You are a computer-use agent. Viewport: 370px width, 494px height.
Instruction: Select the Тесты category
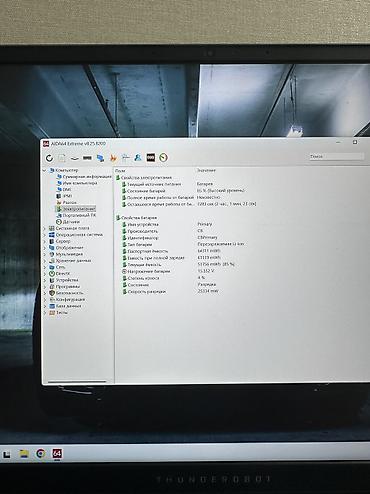pos(59,313)
